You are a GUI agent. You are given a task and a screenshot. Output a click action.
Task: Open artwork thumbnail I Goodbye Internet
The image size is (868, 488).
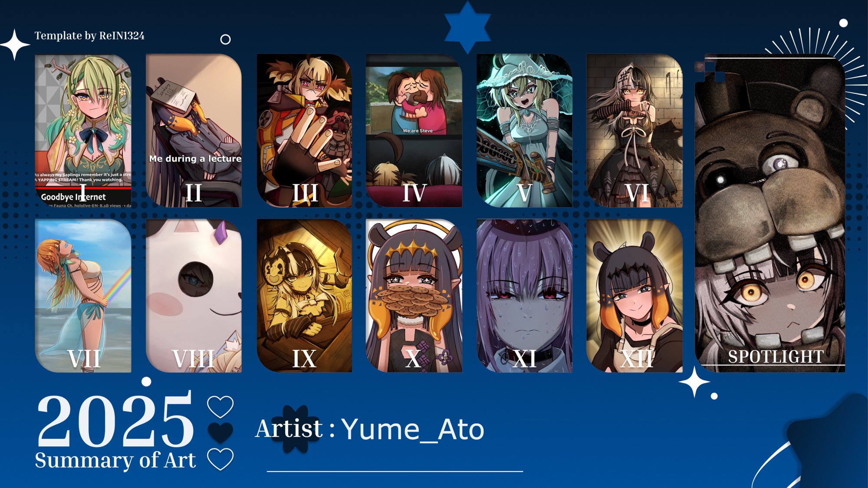point(83,131)
